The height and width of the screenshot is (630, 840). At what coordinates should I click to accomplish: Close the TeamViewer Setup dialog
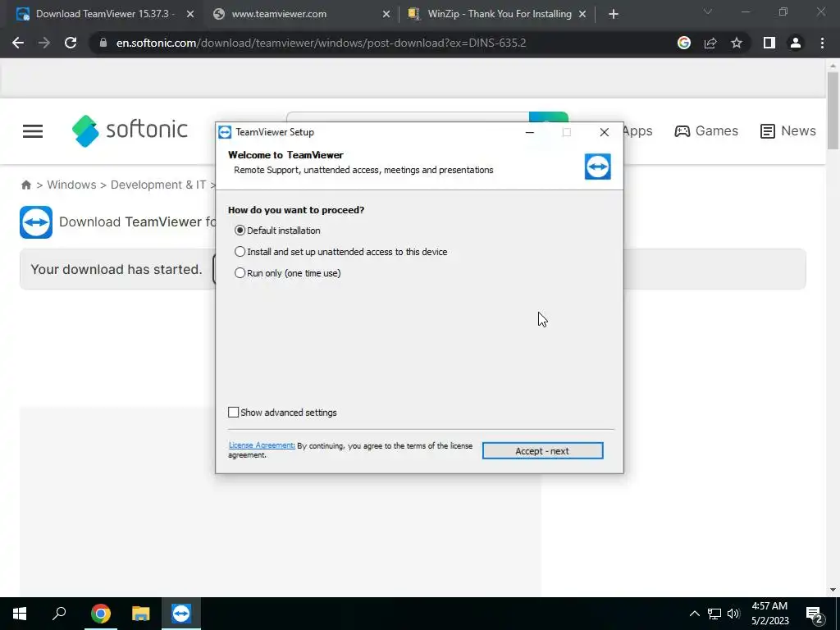[605, 132]
